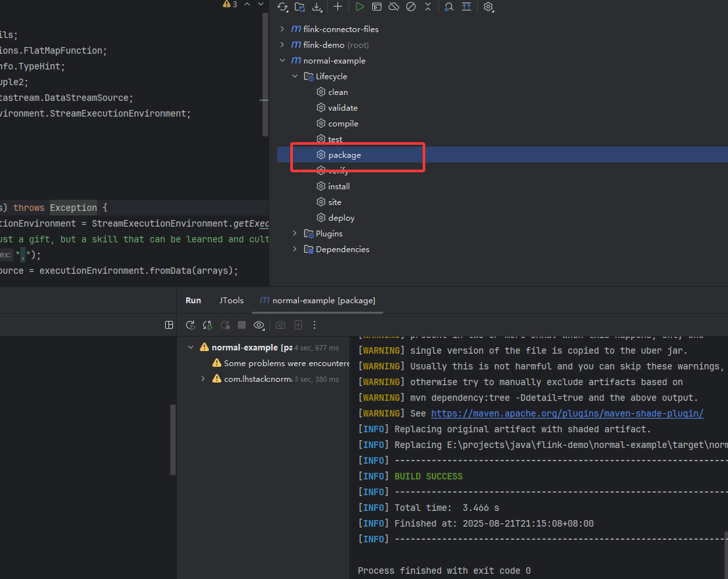Expand the com.lhstack build tree node

(x=203, y=379)
